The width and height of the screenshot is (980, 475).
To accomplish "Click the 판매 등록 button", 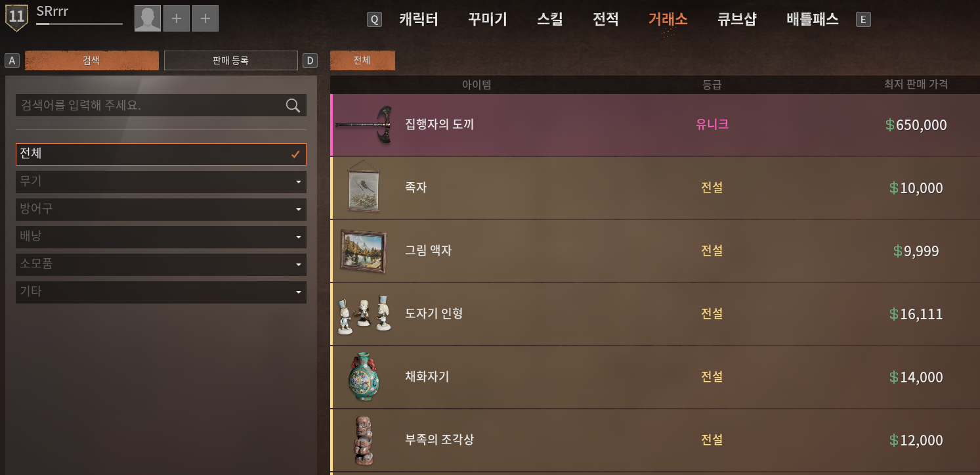I will point(231,60).
